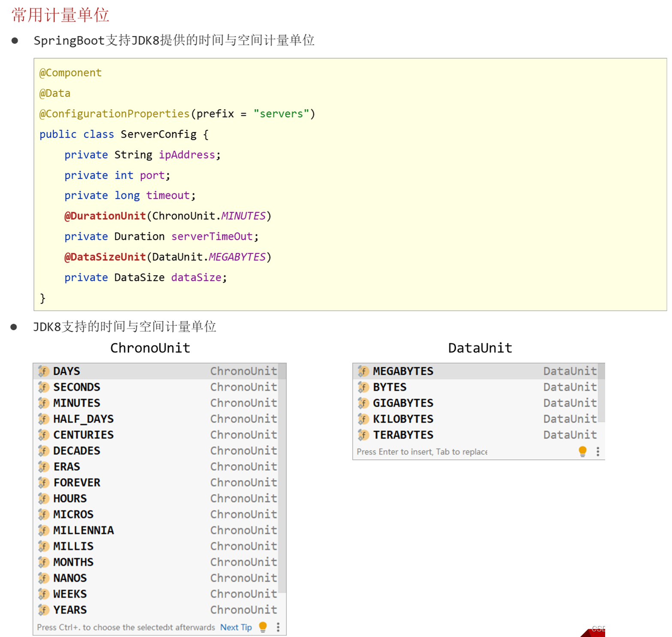Click the @DataSizeUnit annotation in the code
The height and width of the screenshot is (637, 672).
pyautogui.click(x=105, y=257)
